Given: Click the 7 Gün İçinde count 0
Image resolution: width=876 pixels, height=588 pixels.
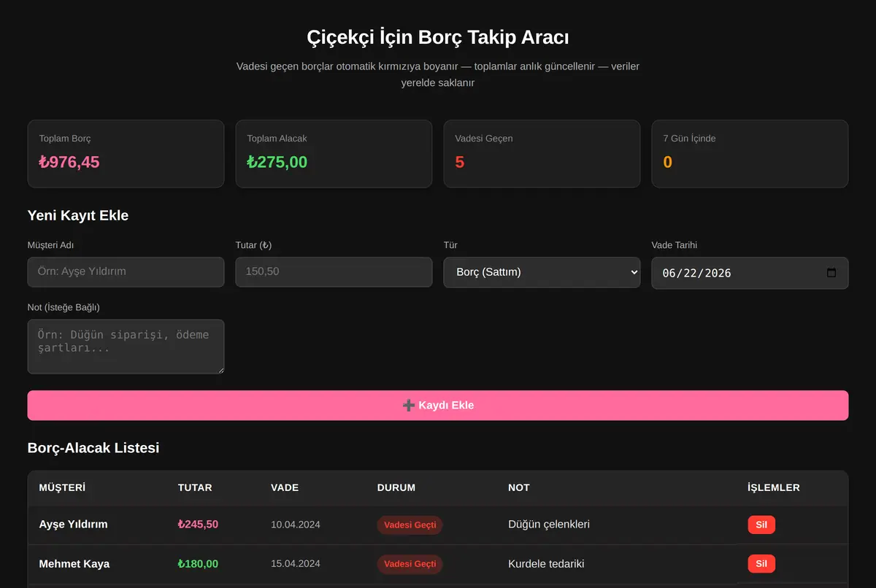Looking at the screenshot, I should click(668, 162).
